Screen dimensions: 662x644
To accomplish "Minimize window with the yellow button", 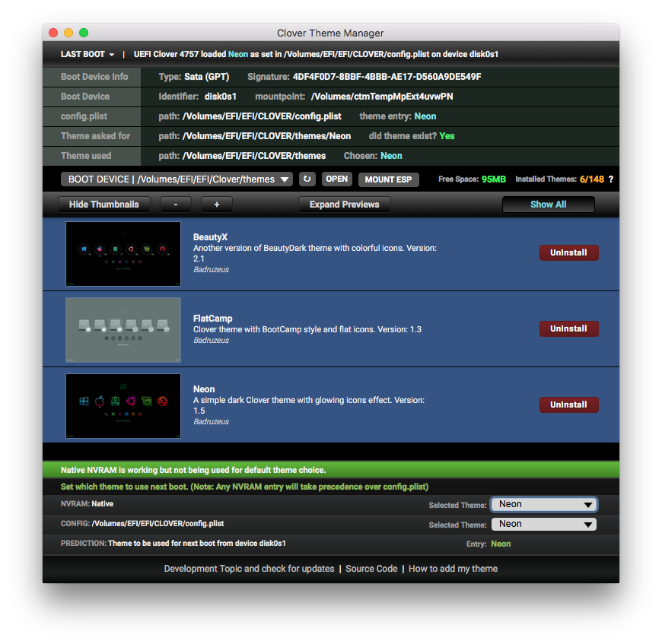I will point(68,33).
